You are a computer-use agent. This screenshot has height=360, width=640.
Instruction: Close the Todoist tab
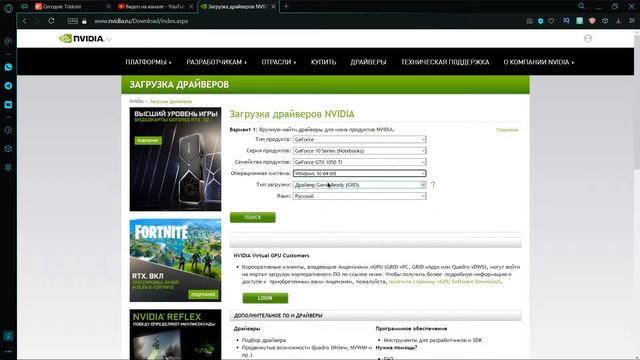pyautogui.click(x=108, y=7)
